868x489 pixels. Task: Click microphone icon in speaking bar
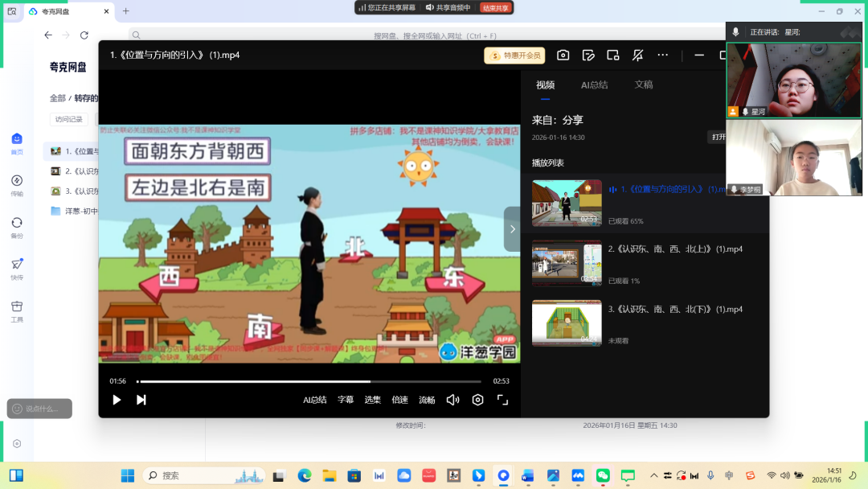[735, 32]
